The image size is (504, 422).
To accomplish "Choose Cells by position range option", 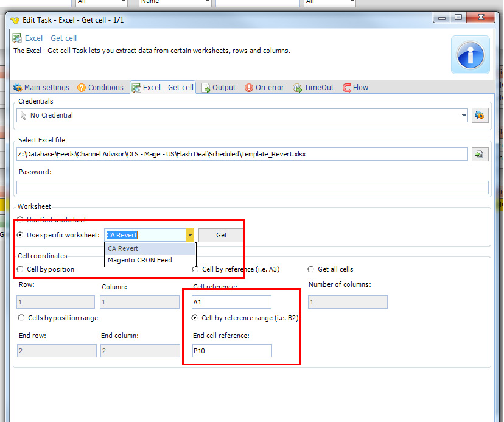I will pyautogui.click(x=22, y=318).
